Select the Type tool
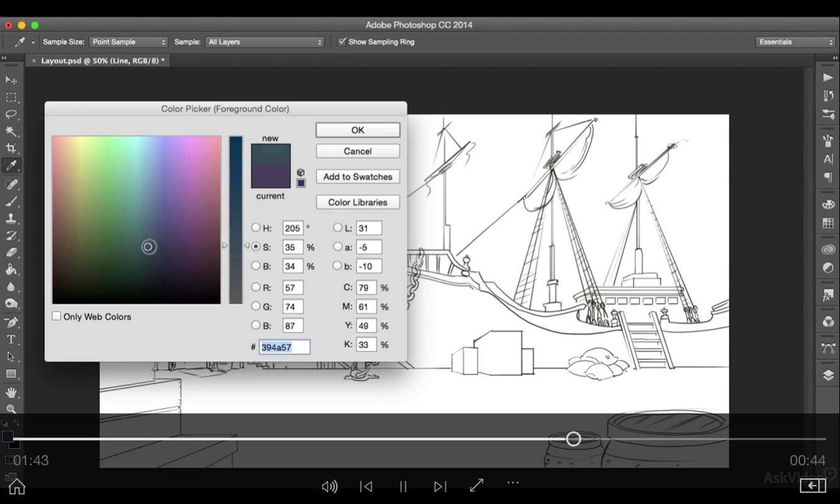 (x=11, y=339)
